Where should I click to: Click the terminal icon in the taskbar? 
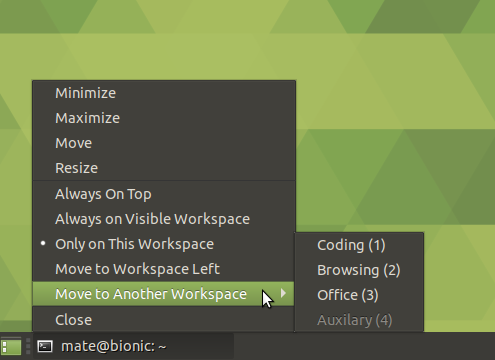[x=45, y=346]
